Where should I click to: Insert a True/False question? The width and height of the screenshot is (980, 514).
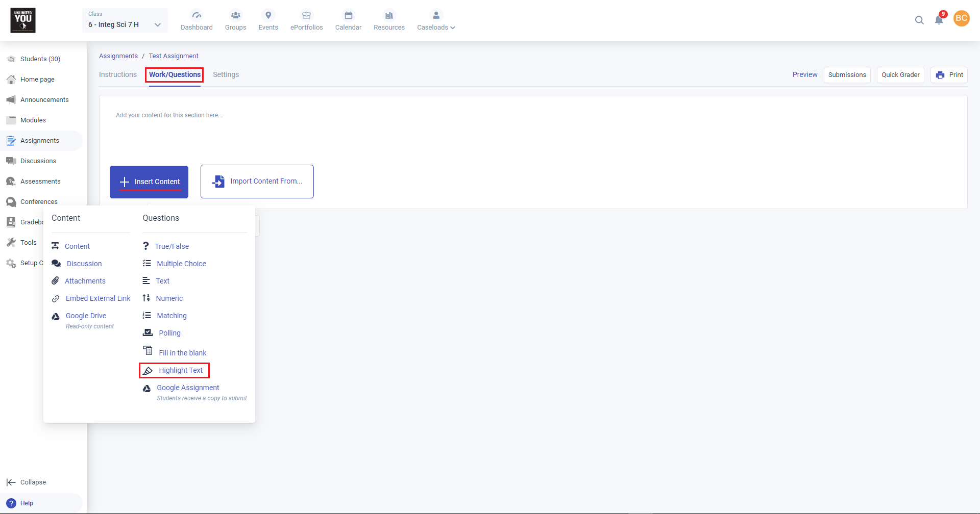pos(166,246)
